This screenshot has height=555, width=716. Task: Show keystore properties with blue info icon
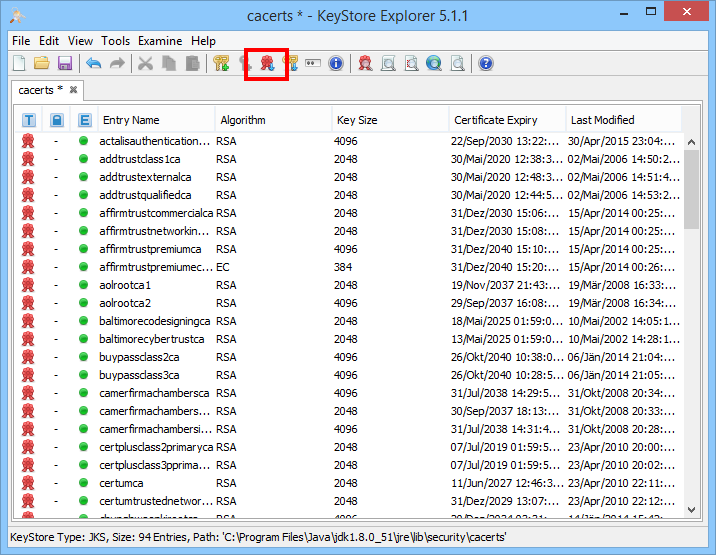click(336, 63)
